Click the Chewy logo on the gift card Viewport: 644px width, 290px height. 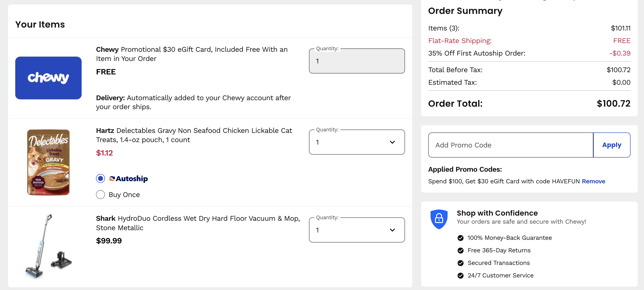[48, 78]
